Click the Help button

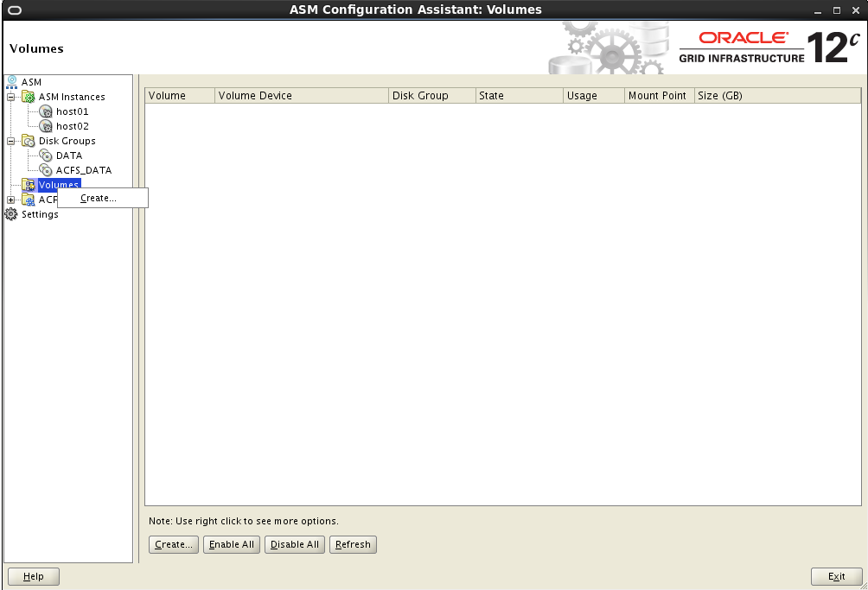click(x=33, y=576)
